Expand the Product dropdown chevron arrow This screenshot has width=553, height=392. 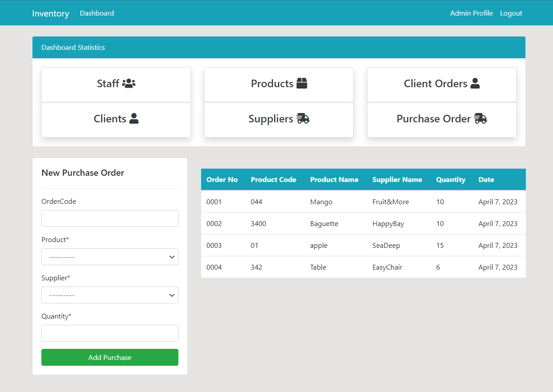pos(172,257)
